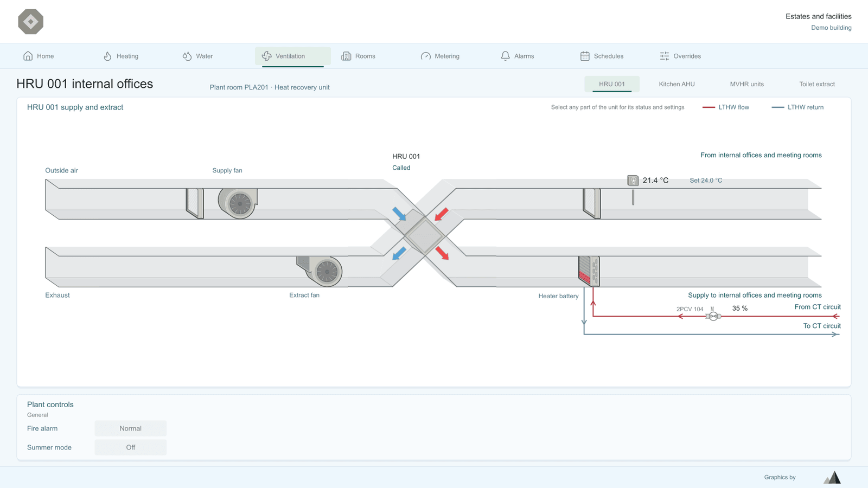Screen dimensions: 868x488
Task: Click the mountain logo beside Graphics by
Action: (832, 477)
